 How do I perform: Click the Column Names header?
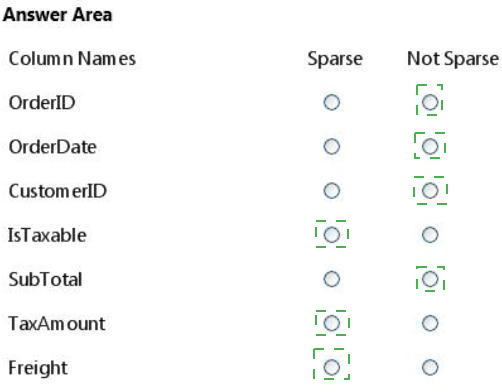click(72, 59)
